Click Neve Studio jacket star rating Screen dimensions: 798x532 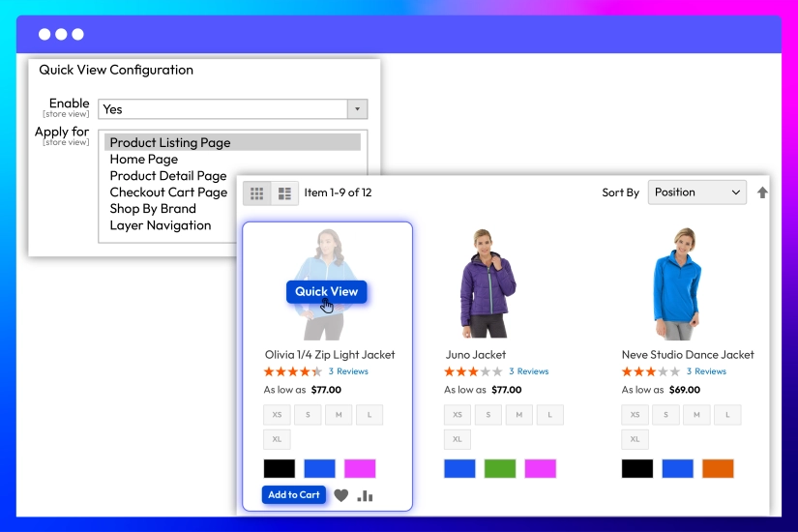click(x=651, y=371)
